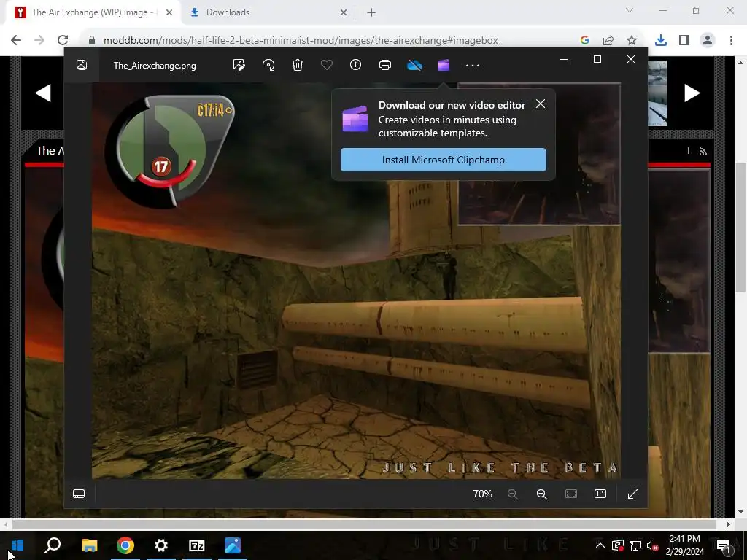Enter full screen mode in Photos
747x560 pixels.
tap(633, 494)
